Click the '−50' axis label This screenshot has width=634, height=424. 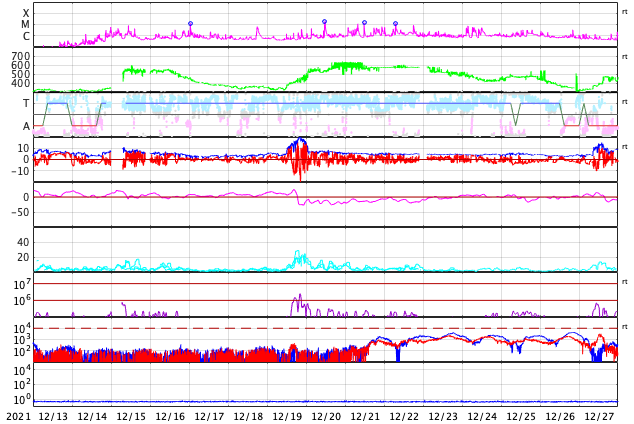[20, 212]
